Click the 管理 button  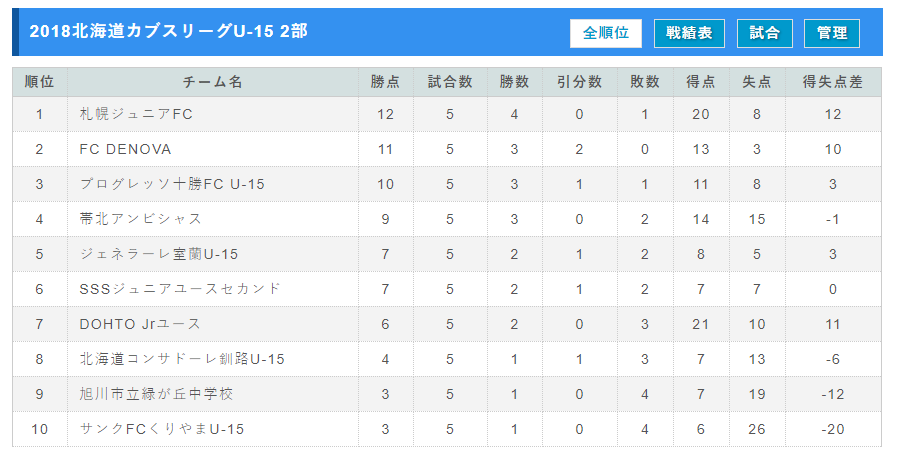pyautogui.click(x=832, y=33)
